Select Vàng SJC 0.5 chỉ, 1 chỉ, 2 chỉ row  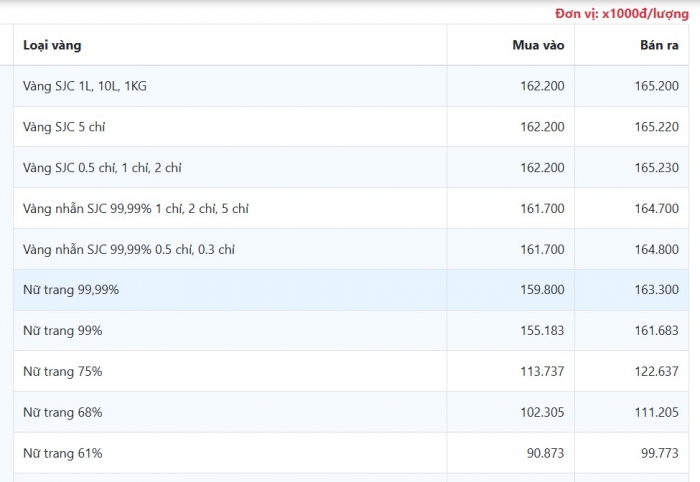pos(351,168)
